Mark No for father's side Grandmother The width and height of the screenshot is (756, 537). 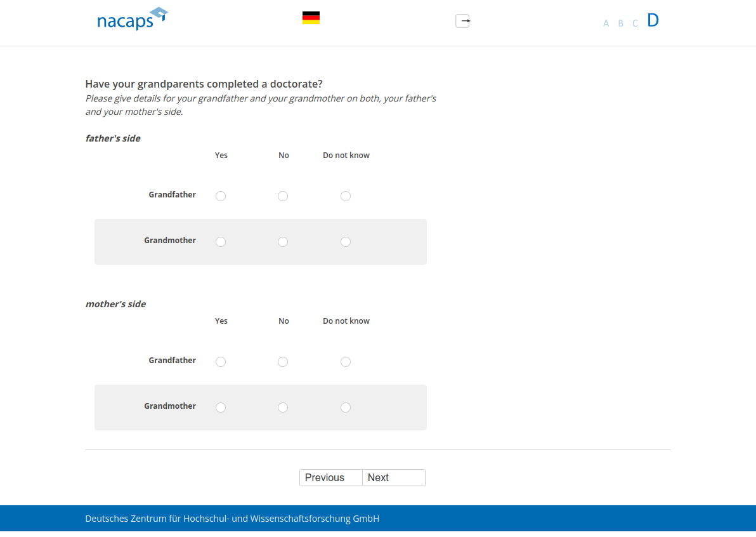pyautogui.click(x=283, y=242)
